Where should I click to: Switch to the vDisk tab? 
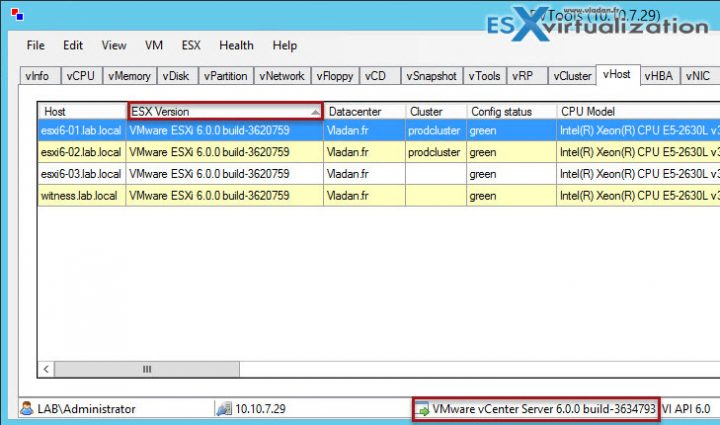click(177, 76)
